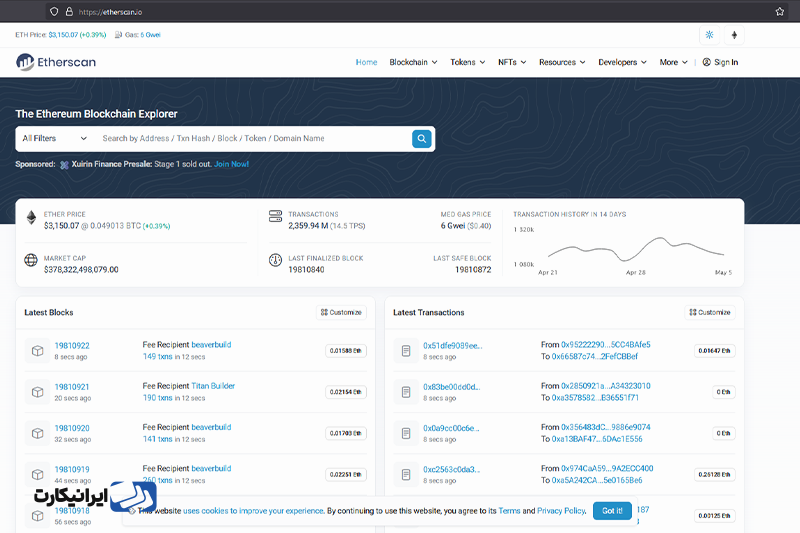The width and height of the screenshot is (800, 533).
Task: Expand the More menu
Action: tap(673, 62)
